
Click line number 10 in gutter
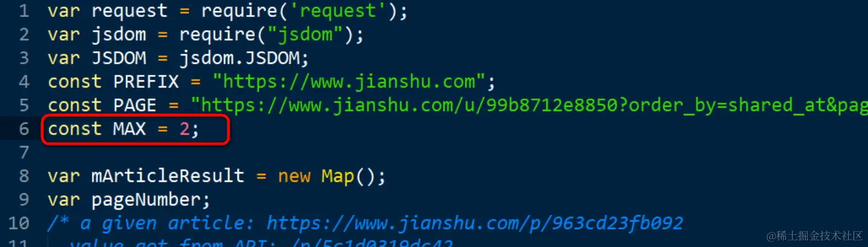pos(19,223)
